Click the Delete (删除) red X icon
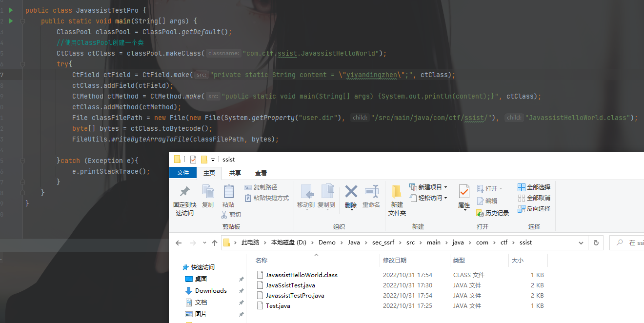 tap(351, 191)
